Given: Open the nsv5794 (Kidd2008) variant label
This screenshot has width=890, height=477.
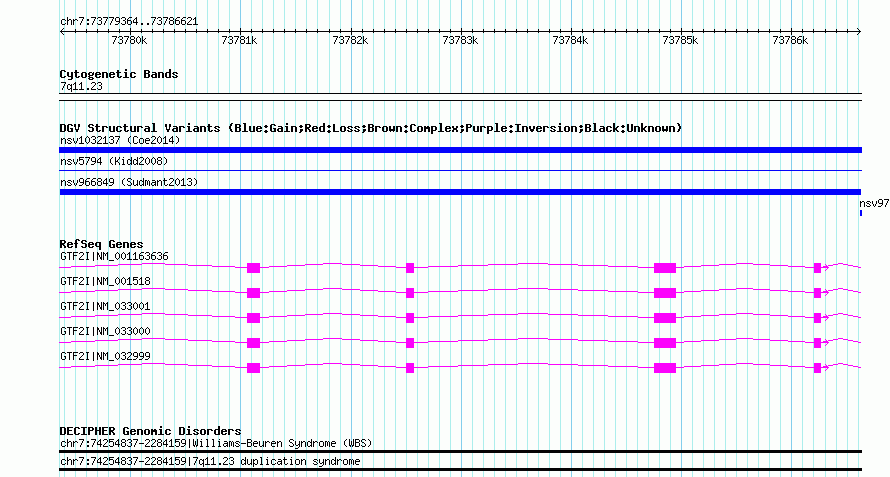Looking at the screenshot, I should (x=114, y=161).
